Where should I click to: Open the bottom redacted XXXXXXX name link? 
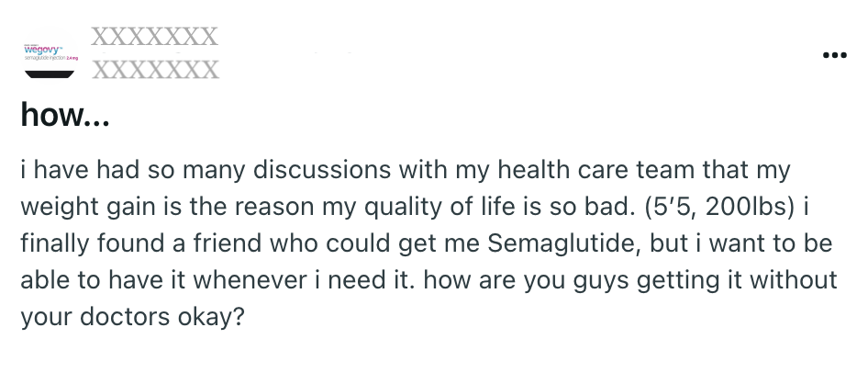click(156, 70)
